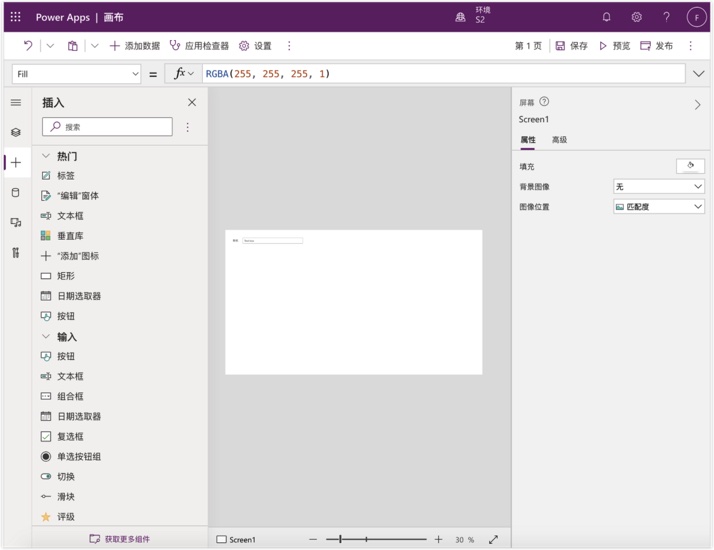
Task: Open 设置 settings in toolbar
Action: pos(255,46)
